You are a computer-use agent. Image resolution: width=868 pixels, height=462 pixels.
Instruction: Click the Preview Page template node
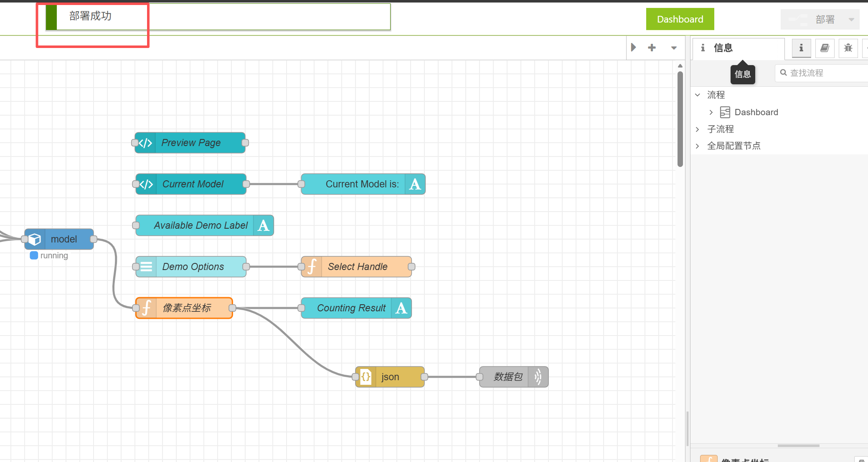pos(190,143)
